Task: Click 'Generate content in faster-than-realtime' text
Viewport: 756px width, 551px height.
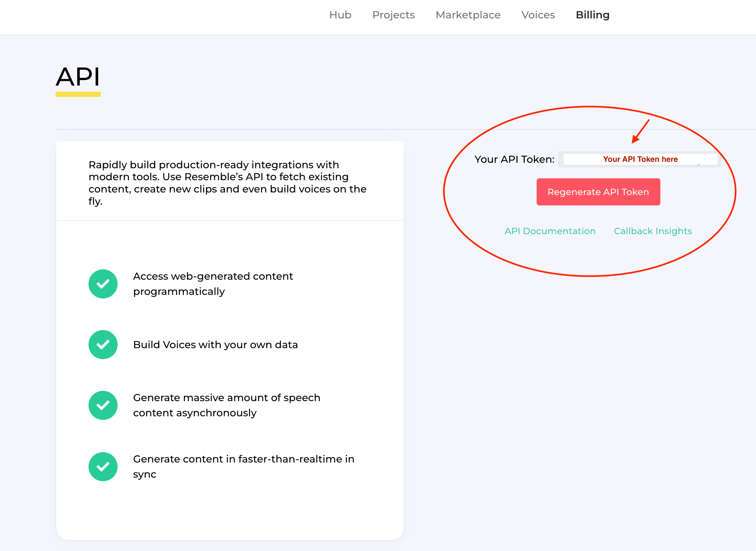Action: pyautogui.click(x=243, y=466)
